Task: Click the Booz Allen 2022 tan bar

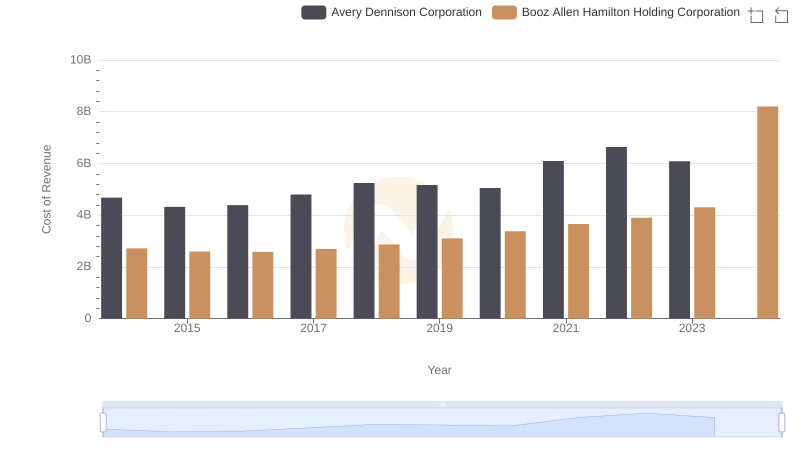Action: click(641, 268)
